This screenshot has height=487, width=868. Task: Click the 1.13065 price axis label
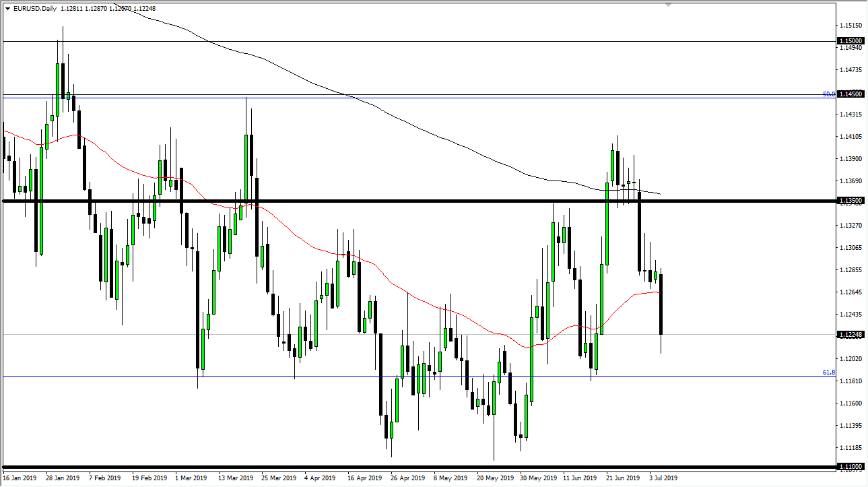850,248
